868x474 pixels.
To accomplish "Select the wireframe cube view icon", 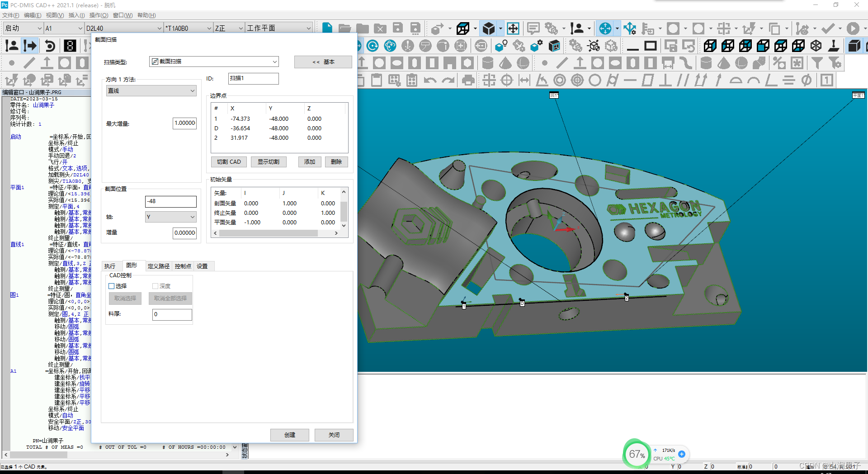I will coord(463,28).
